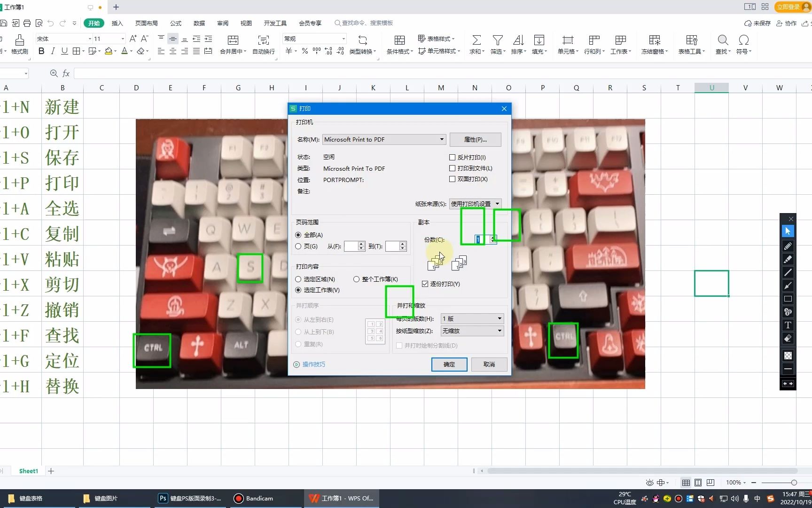
Task: Click the 确定 button in print dialog
Action: [x=449, y=365]
